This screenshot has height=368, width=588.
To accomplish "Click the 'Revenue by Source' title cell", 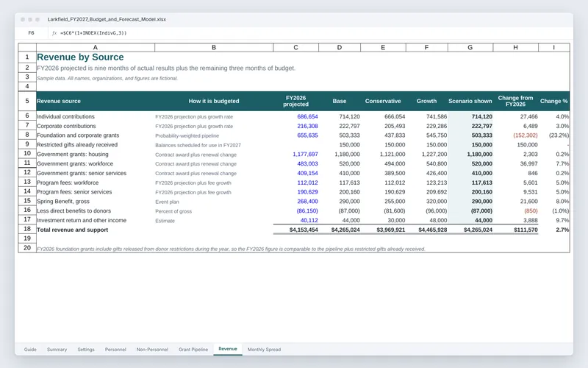I will [96, 57].
